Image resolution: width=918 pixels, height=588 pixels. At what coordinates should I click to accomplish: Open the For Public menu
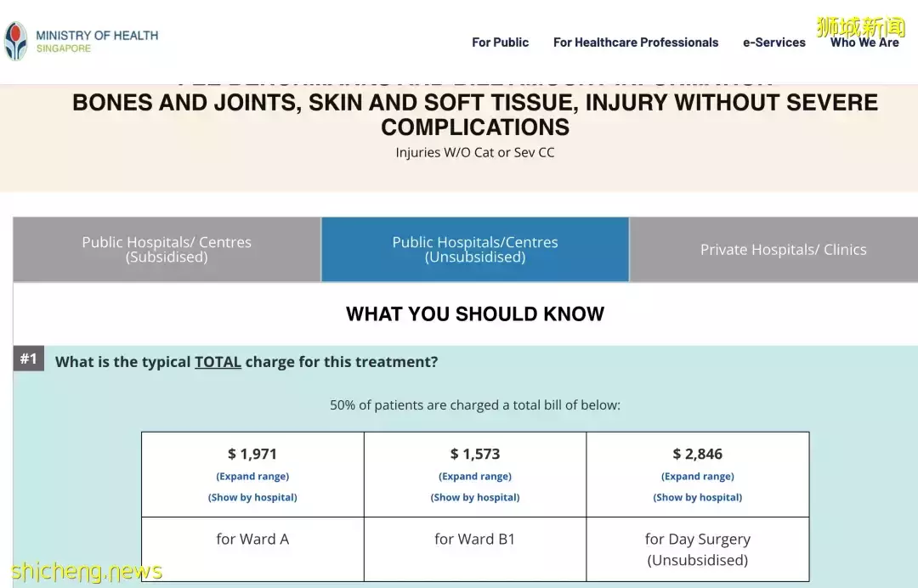point(500,42)
